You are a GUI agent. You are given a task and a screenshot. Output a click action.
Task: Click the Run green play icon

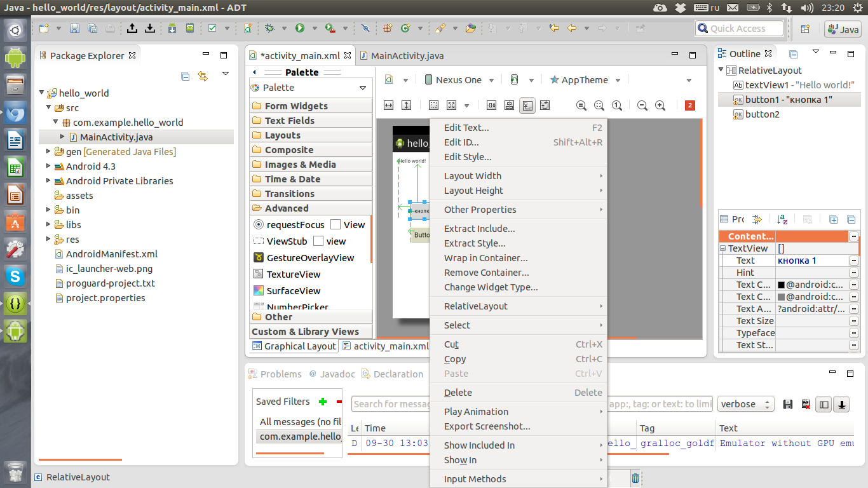point(299,28)
